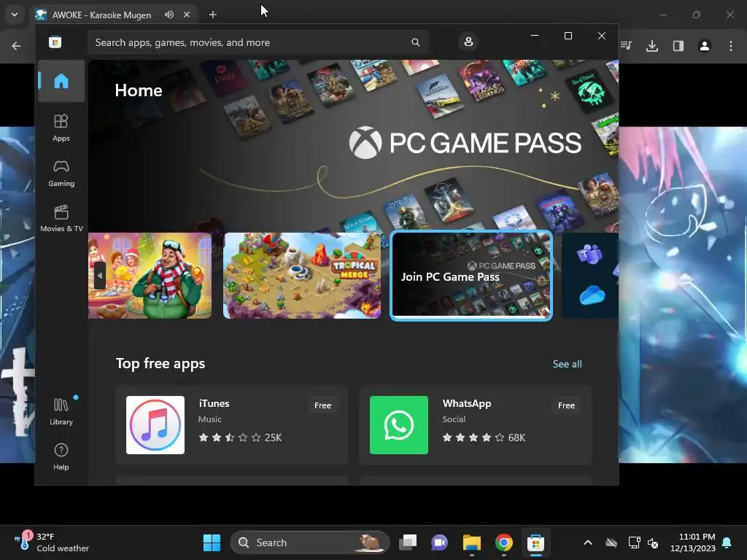This screenshot has width=747, height=560.
Task: Open Movies & TV section
Action: (61, 219)
